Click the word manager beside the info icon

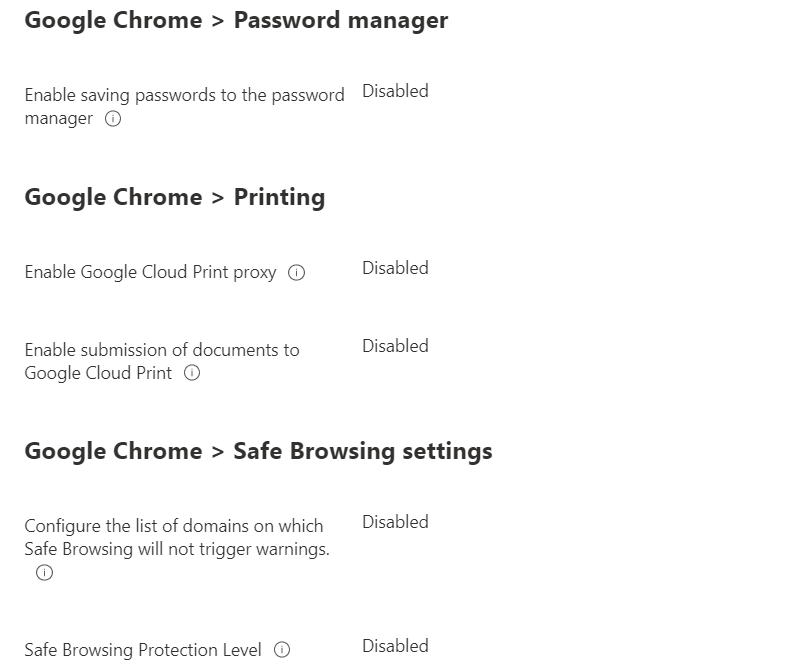click(x=59, y=119)
